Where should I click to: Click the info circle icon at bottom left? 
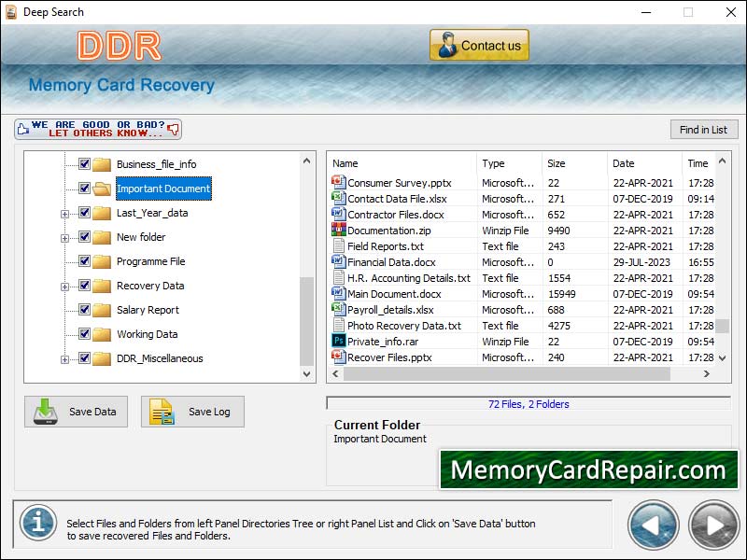coord(38,525)
